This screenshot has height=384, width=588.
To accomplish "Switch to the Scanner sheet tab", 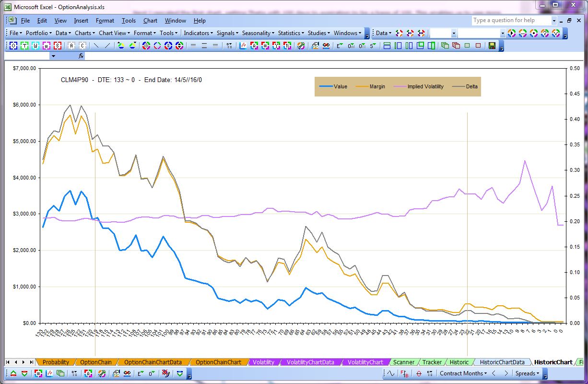I will pos(403,362).
